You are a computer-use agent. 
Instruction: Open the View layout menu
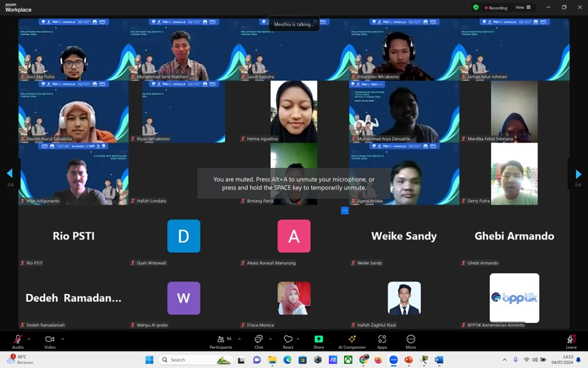coord(522,8)
